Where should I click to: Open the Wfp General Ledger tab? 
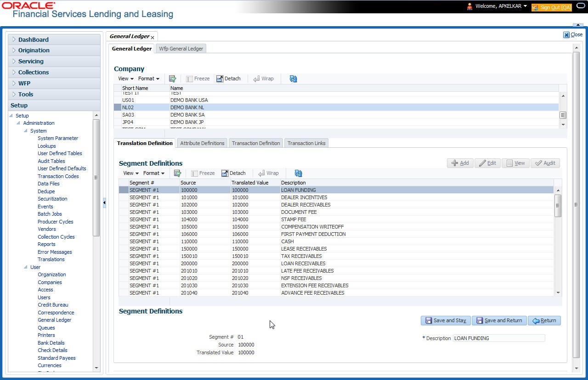pyautogui.click(x=181, y=49)
